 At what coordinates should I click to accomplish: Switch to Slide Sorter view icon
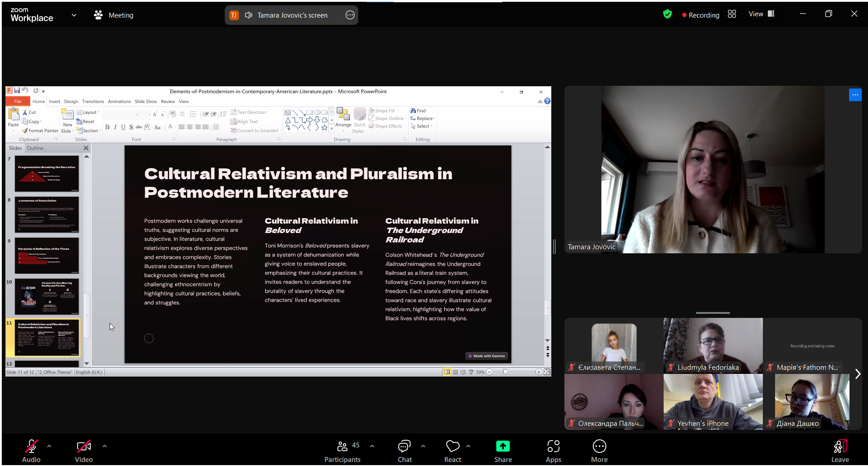455,372
